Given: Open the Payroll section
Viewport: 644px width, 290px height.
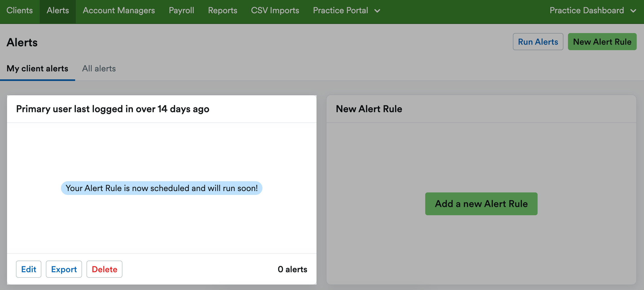Looking at the screenshot, I should 181,10.
